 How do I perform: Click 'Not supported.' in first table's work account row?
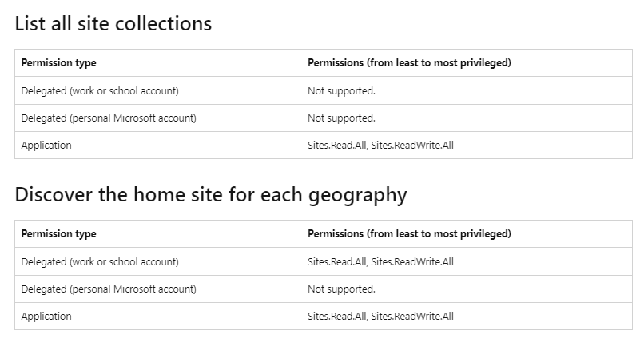(342, 91)
